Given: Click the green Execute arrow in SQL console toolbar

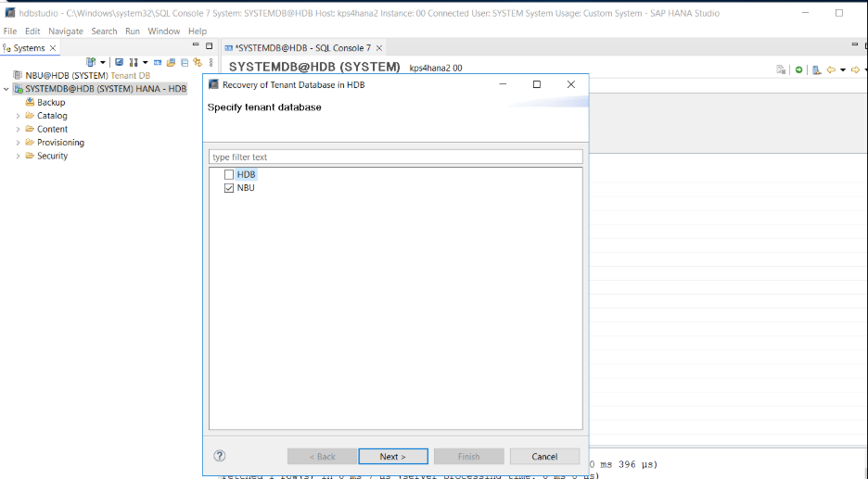Looking at the screenshot, I should coord(798,69).
